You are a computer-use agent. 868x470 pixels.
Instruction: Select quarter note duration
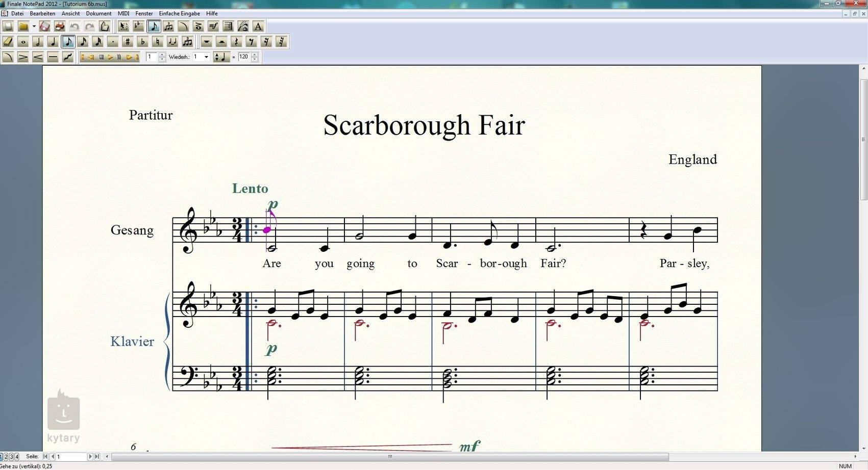click(x=53, y=42)
